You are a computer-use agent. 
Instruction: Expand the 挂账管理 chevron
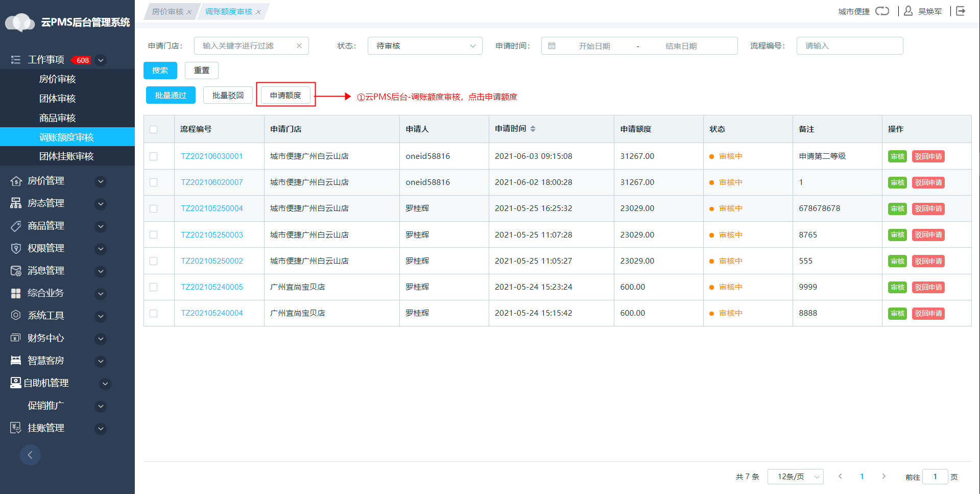click(101, 429)
